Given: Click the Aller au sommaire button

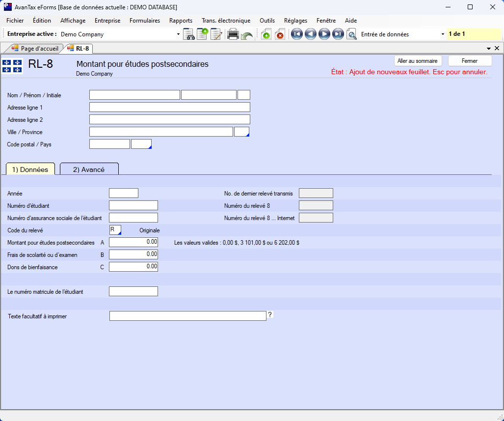Looking at the screenshot, I should tap(418, 61).
